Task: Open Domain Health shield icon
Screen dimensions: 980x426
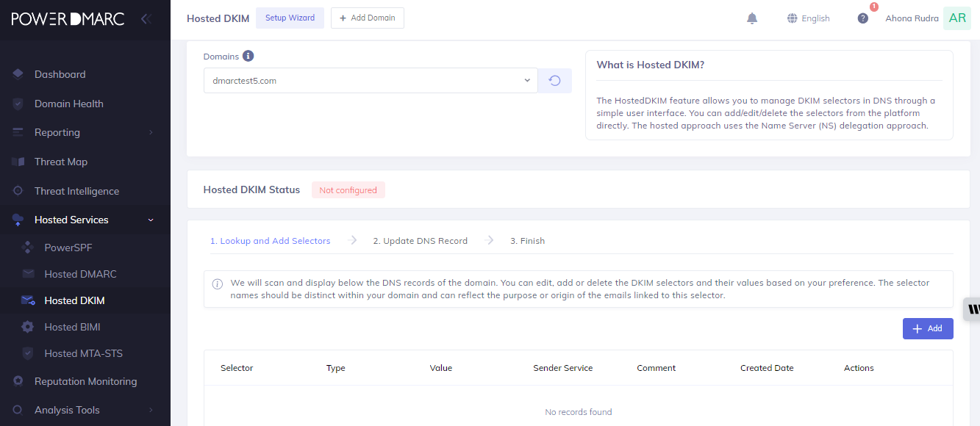Action: coord(18,104)
